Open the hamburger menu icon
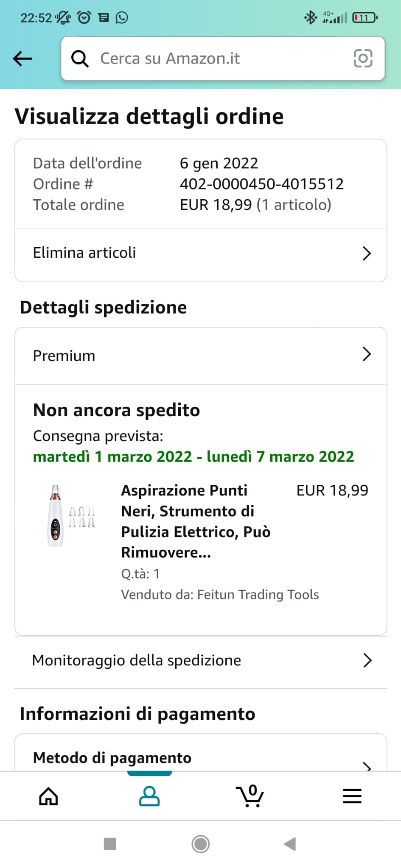The height and width of the screenshot is (868, 401). click(352, 796)
